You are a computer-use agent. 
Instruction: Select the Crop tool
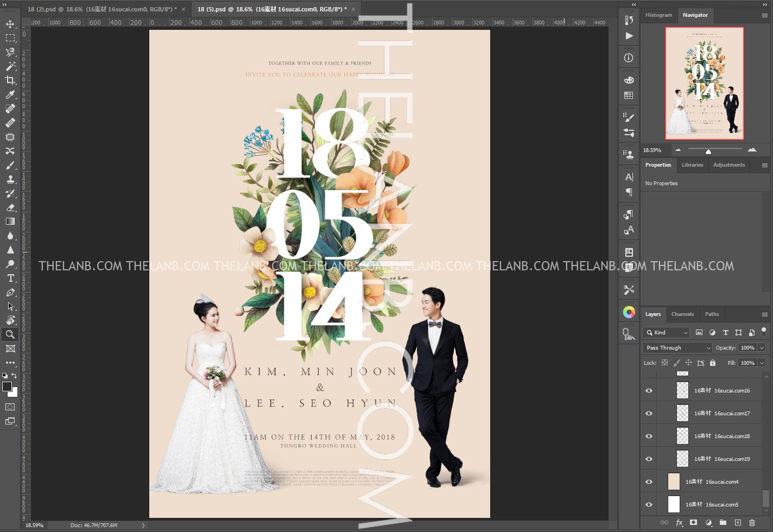click(x=10, y=80)
